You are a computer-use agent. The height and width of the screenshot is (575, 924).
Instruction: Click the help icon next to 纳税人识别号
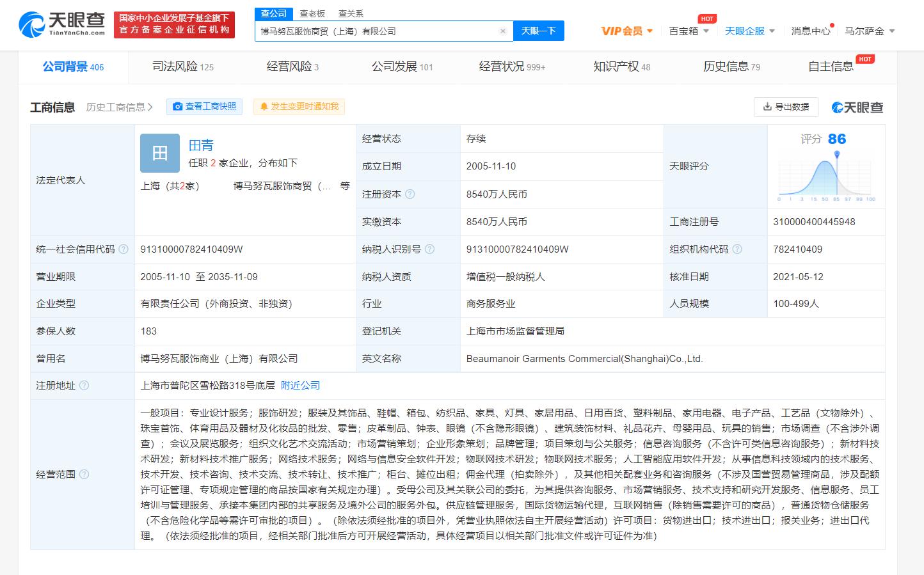click(429, 249)
